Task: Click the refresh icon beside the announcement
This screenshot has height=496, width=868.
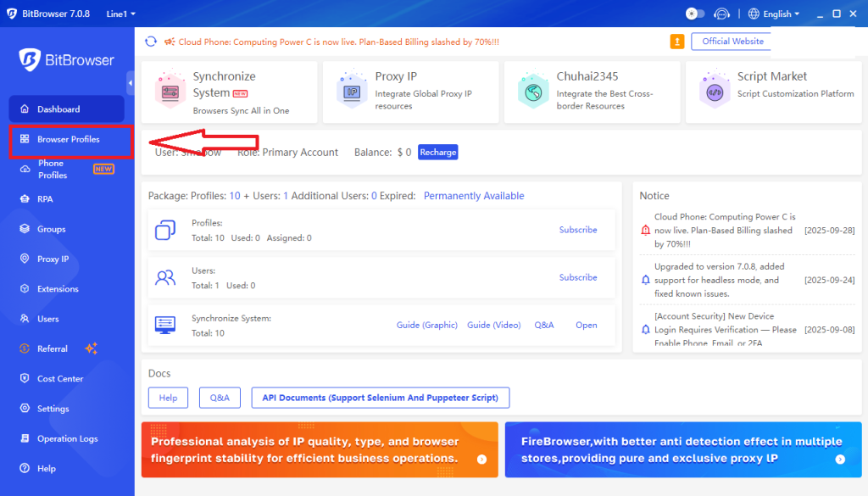Action: pyautogui.click(x=153, y=41)
